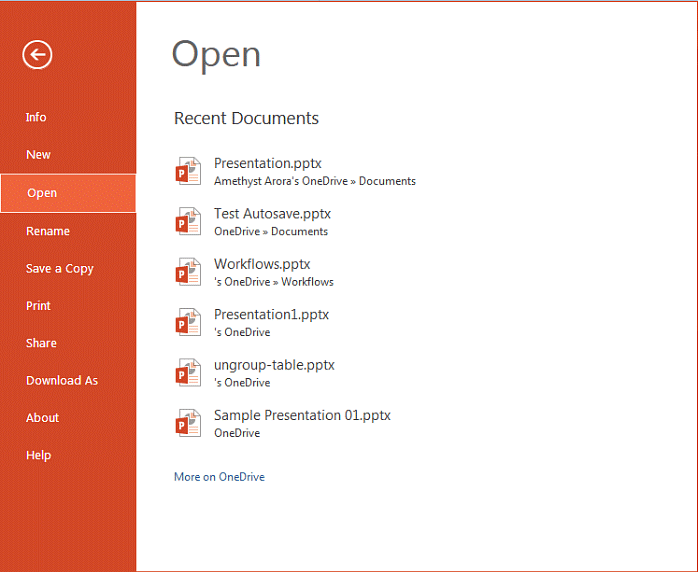
Task: Click the back arrow circle icon
Action: [37, 55]
